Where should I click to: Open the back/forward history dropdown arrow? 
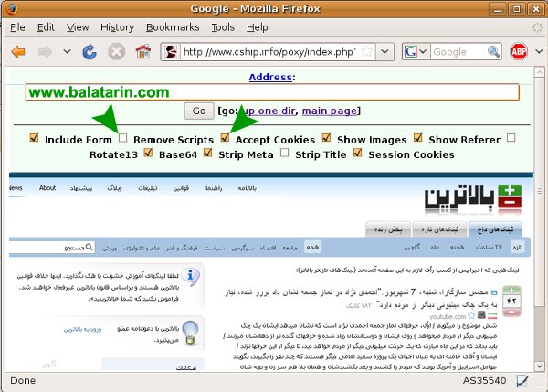pos(67,52)
